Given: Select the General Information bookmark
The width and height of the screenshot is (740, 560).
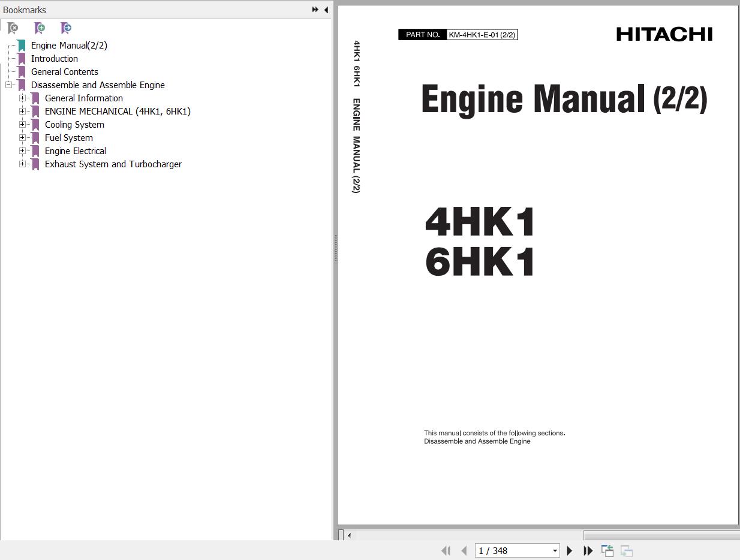Looking at the screenshot, I should coord(84,98).
